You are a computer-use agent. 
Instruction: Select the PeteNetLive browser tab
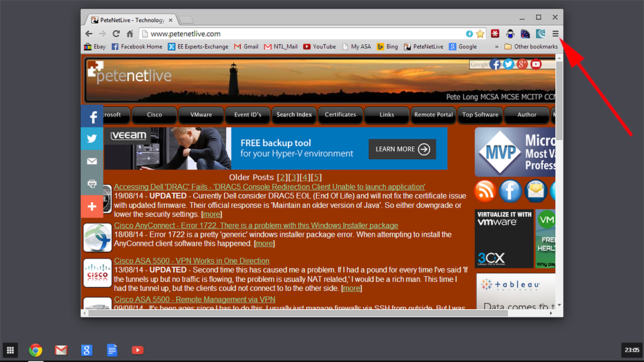[x=131, y=20]
